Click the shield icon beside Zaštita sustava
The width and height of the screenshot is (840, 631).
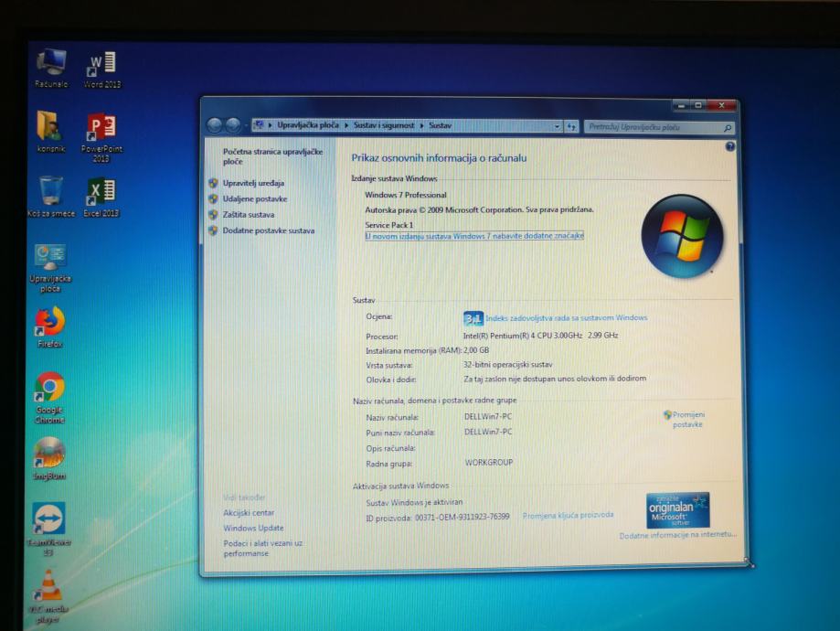(213, 214)
